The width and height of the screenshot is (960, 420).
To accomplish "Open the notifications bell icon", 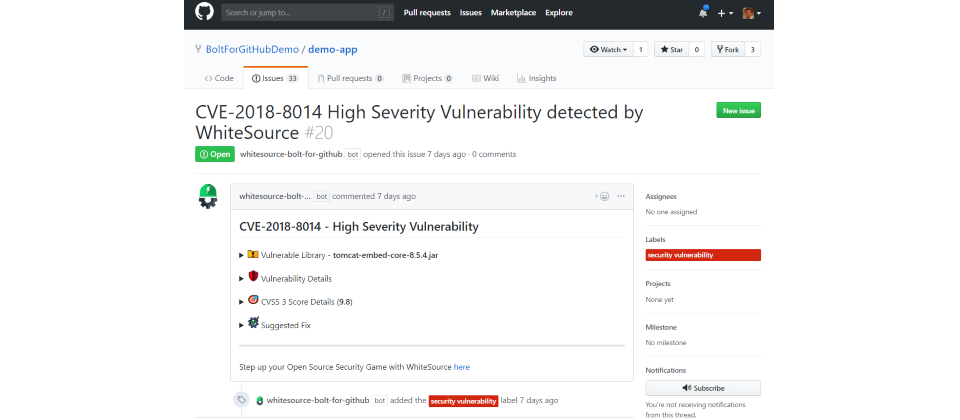I will click(703, 13).
